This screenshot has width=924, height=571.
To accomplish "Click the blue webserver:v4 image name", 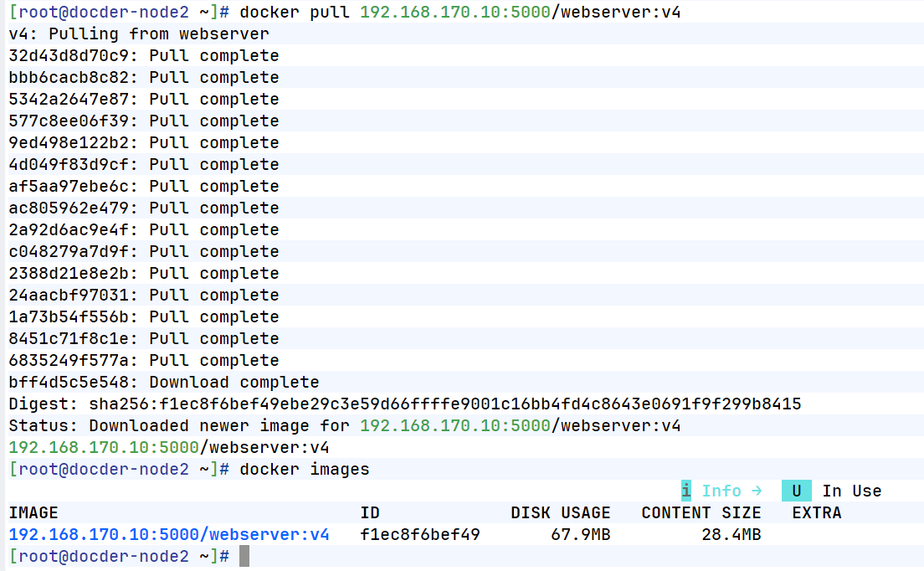I will click(168, 534).
